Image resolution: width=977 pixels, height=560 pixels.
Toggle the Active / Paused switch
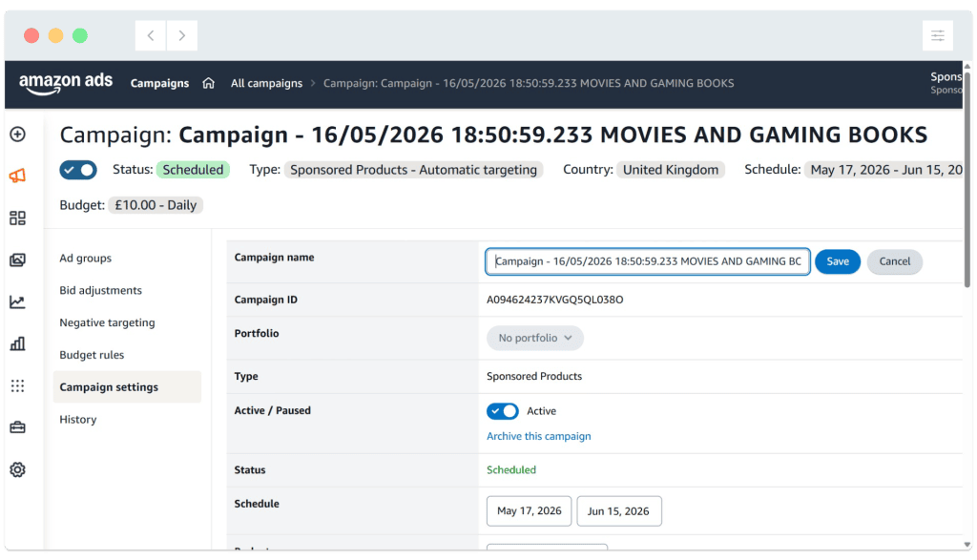pyautogui.click(x=502, y=411)
